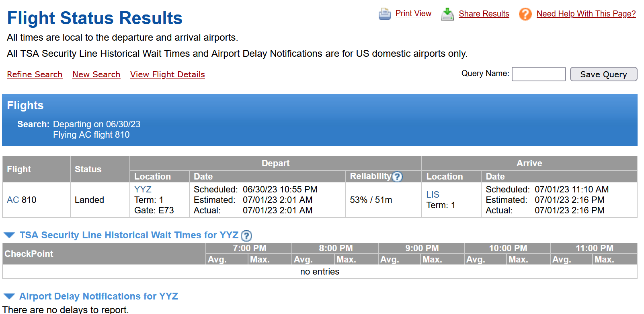The height and width of the screenshot is (314, 644).
Task: Click the Reliability help question mark icon
Action: click(397, 177)
